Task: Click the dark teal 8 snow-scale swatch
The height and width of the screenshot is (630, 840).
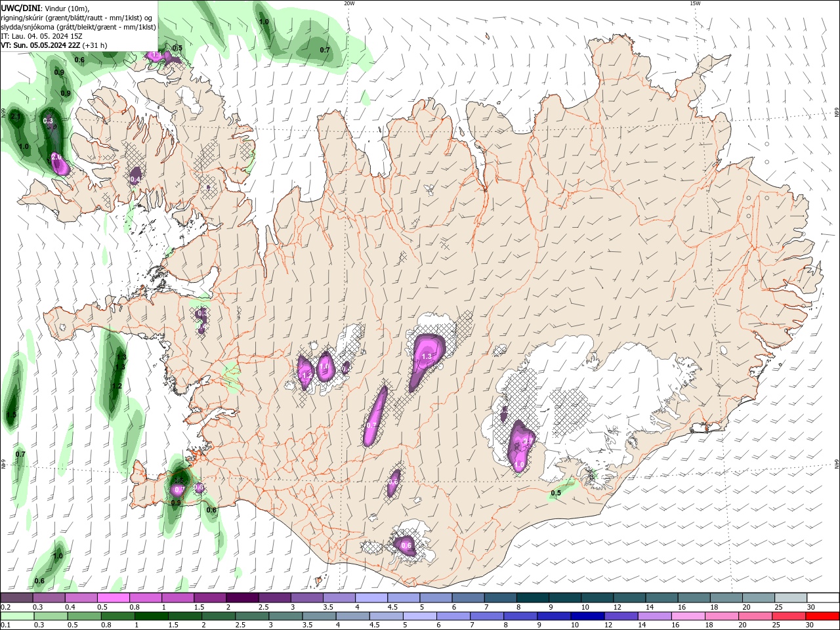Action: 532,598
